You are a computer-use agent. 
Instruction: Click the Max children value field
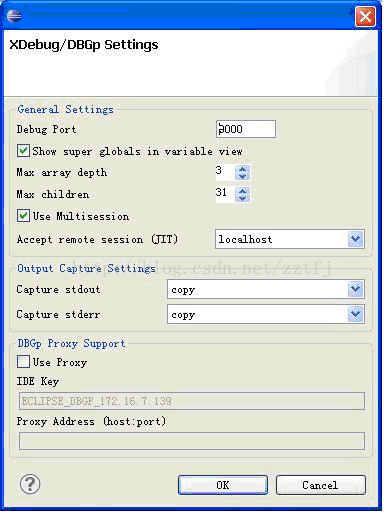click(x=225, y=194)
